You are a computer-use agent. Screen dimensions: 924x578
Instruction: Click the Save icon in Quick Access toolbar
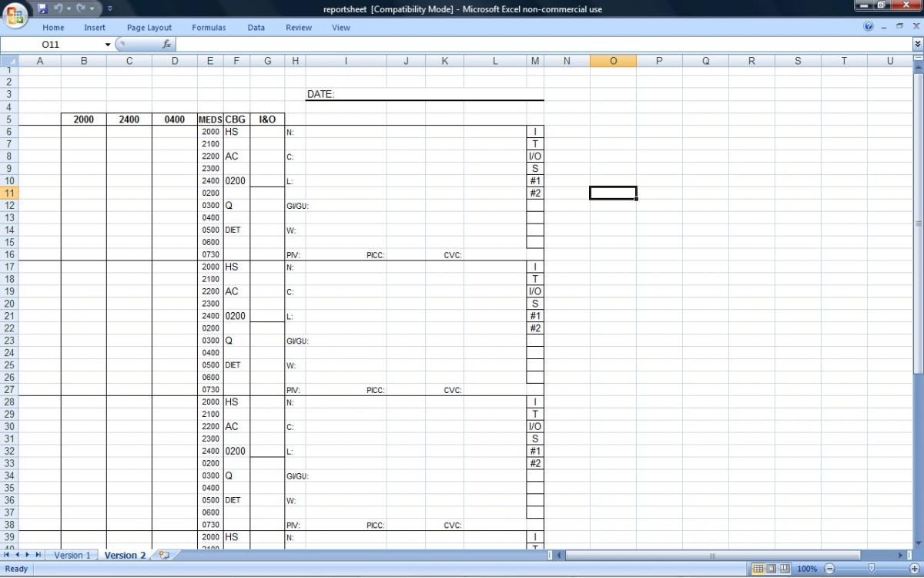[42, 8]
